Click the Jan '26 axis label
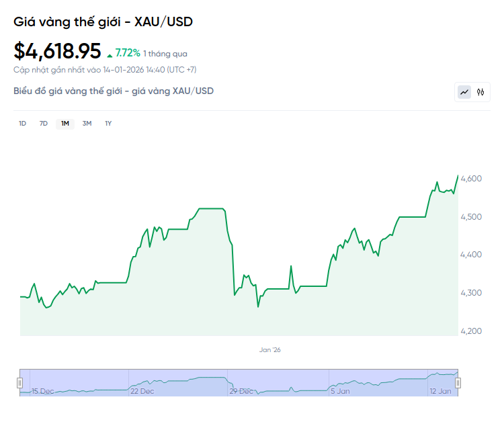Screen dimensions: 504x426 269,349
